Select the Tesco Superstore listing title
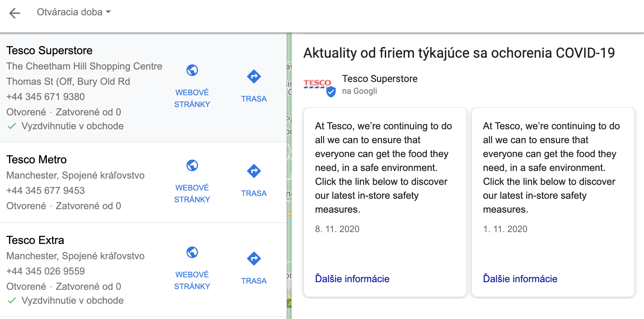Screen dimensions: 644x319 click(49, 50)
